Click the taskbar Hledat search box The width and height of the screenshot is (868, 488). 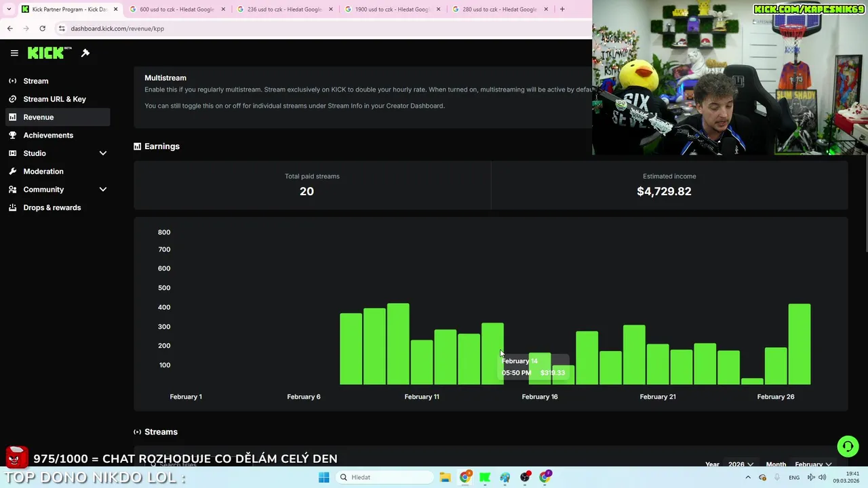point(384,477)
